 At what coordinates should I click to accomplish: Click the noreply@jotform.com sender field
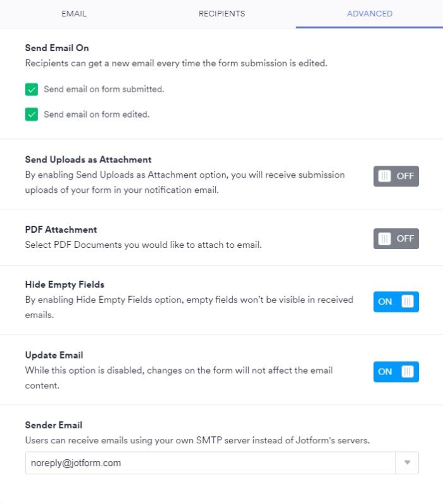209,463
